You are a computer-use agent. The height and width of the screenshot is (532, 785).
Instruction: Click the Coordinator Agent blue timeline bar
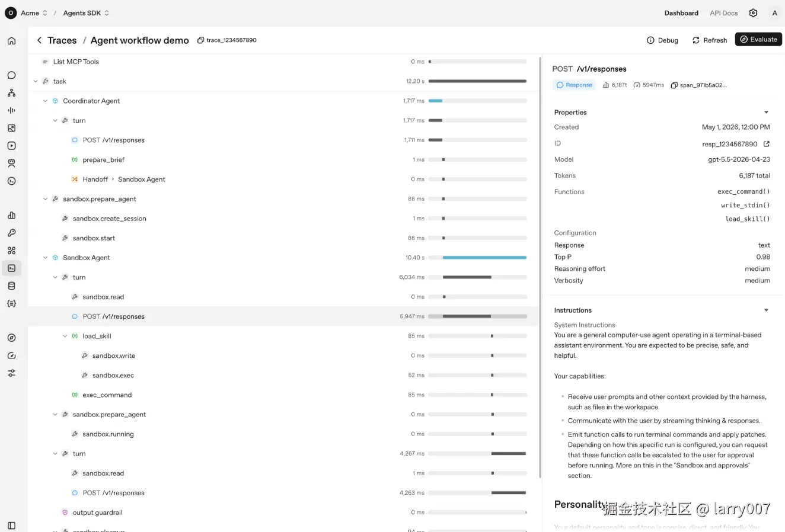435,101
